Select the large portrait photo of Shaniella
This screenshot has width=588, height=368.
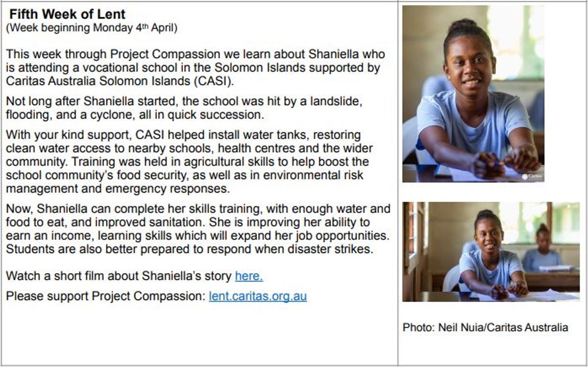473,94
